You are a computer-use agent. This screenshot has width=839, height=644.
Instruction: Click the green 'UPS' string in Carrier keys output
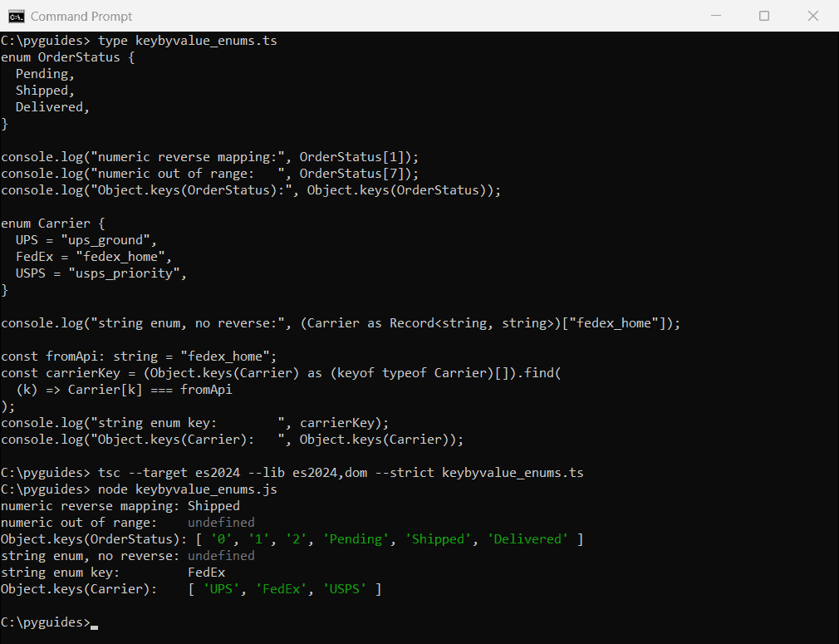[x=222, y=589]
